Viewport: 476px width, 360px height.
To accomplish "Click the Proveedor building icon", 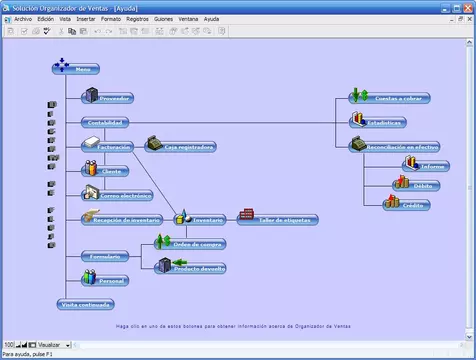I will point(92,95).
